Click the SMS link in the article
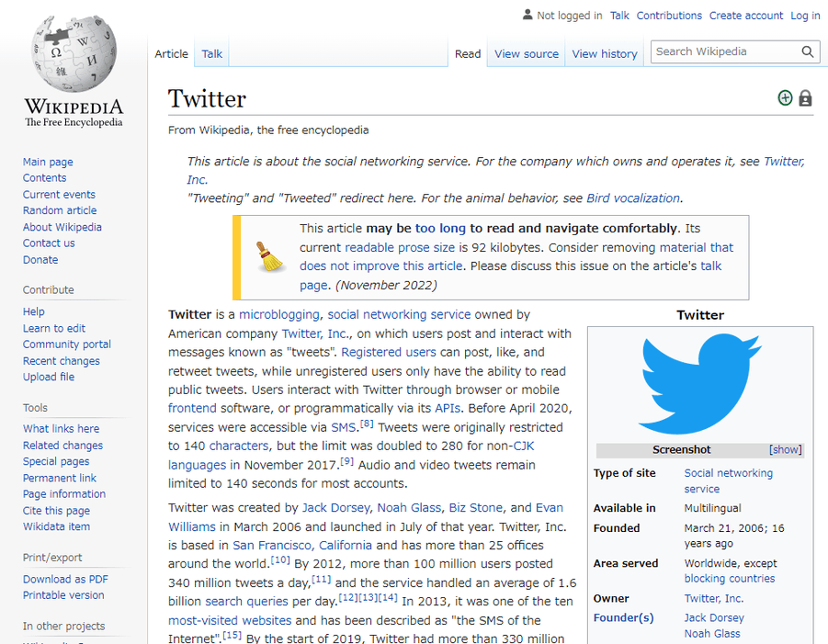 [344, 427]
